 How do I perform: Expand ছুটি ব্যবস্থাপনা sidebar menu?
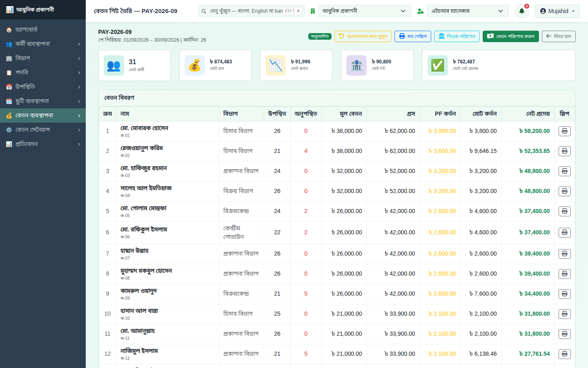click(x=43, y=101)
